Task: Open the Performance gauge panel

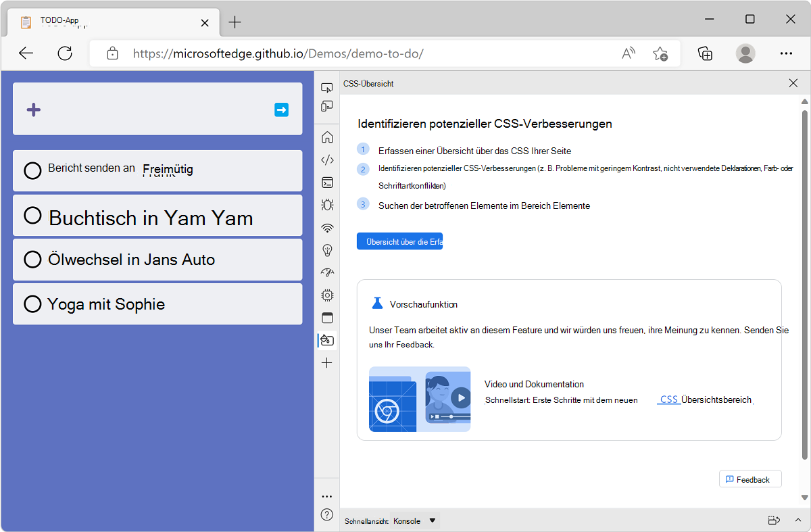Action: (x=327, y=272)
